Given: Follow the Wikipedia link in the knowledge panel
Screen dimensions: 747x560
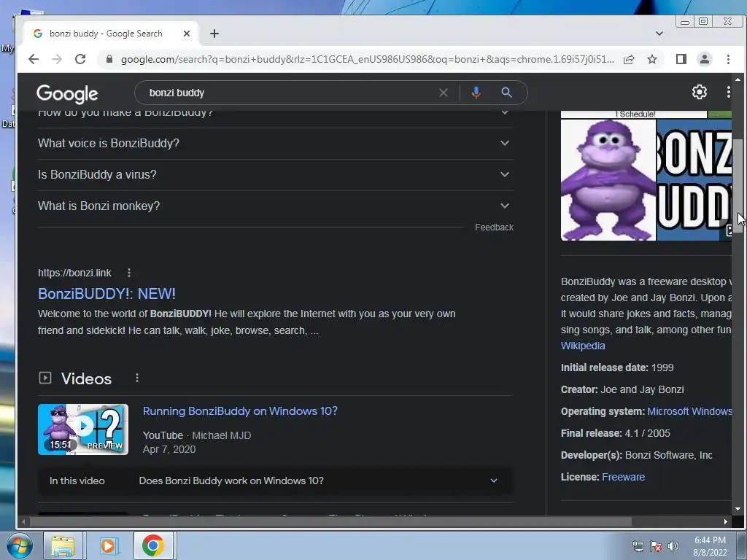Looking at the screenshot, I should click(x=583, y=346).
